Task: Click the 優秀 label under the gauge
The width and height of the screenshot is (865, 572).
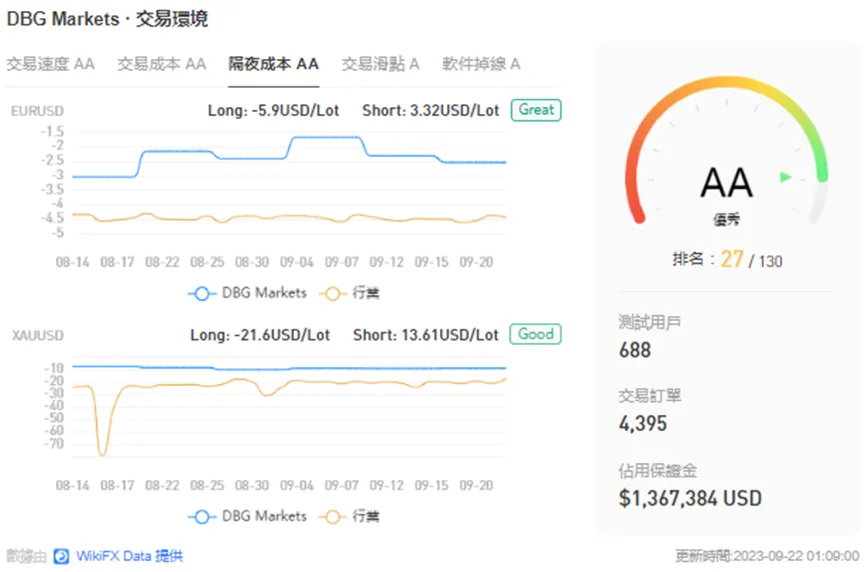Action: pyautogui.click(x=726, y=220)
